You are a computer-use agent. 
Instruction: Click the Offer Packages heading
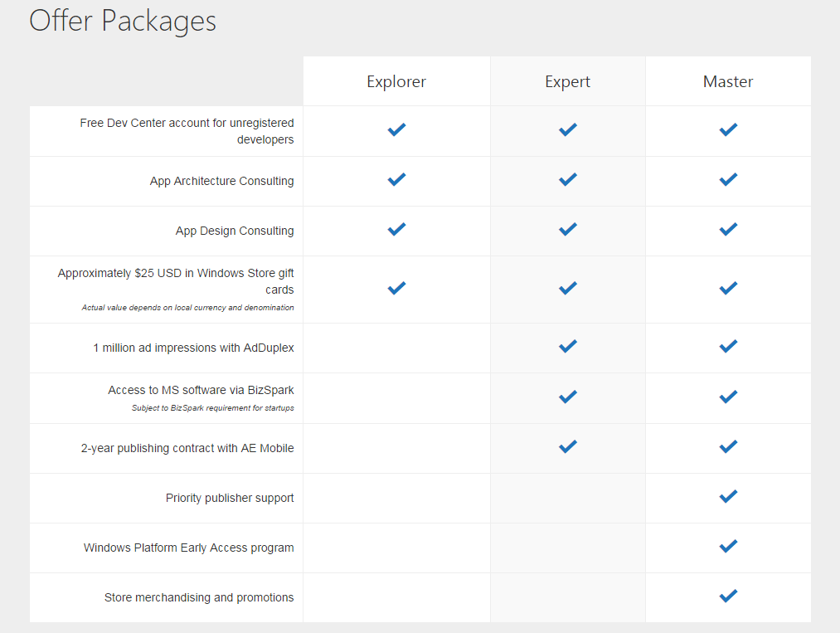(x=123, y=21)
